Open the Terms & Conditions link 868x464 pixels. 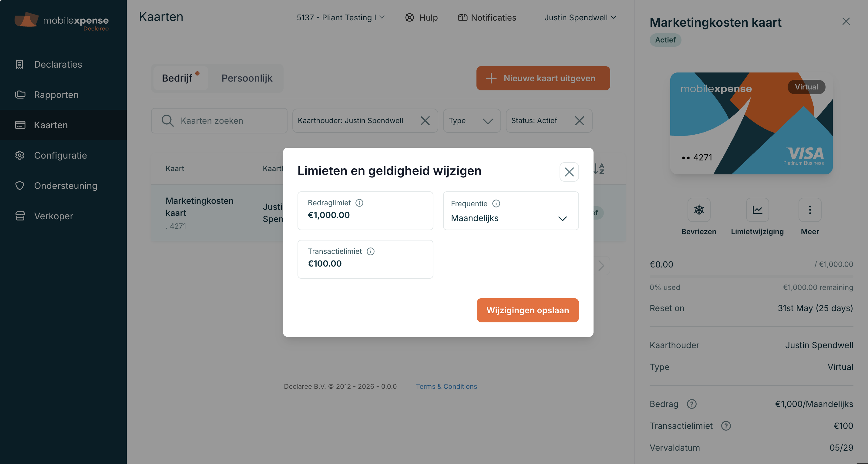pos(446,386)
